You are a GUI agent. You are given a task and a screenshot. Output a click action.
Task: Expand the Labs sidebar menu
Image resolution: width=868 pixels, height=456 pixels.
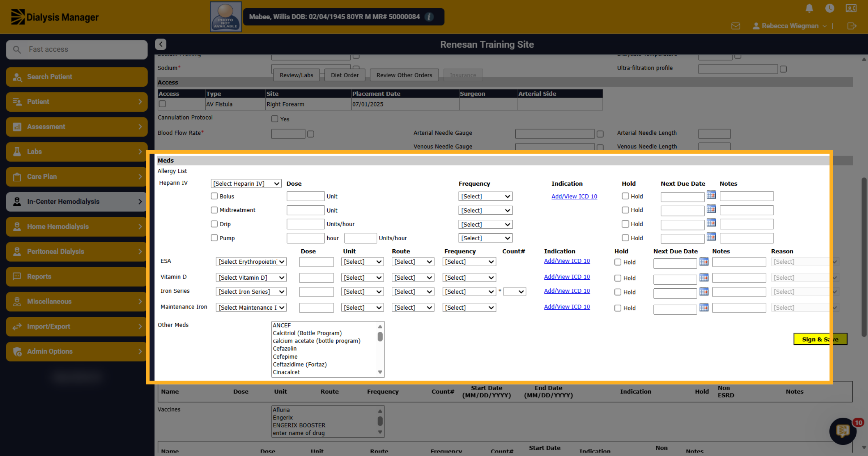(x=77, y=152)
